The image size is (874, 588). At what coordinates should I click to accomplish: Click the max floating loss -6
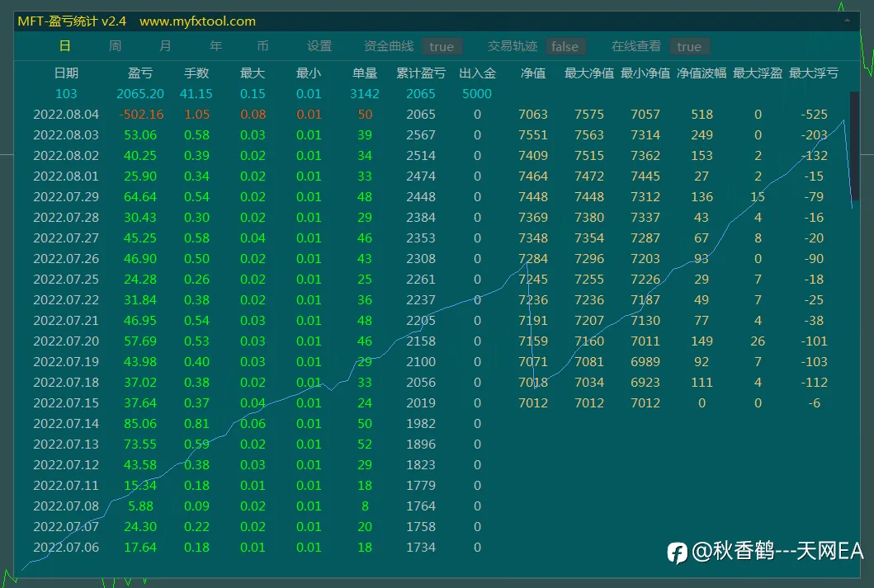point(814,402)
